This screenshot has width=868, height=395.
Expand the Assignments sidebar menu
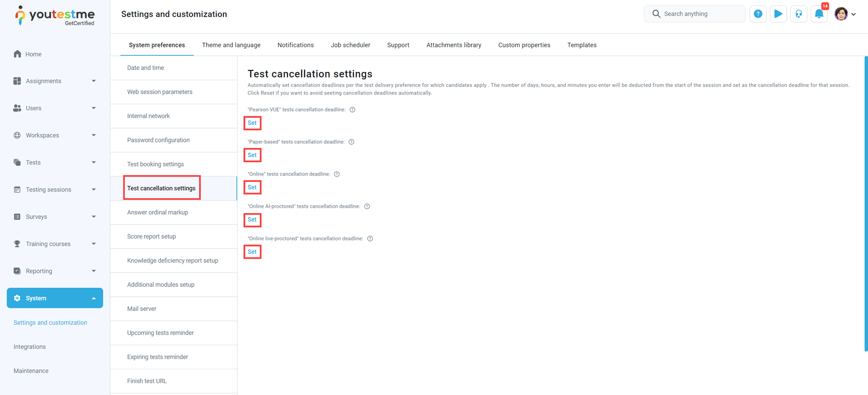94,81
